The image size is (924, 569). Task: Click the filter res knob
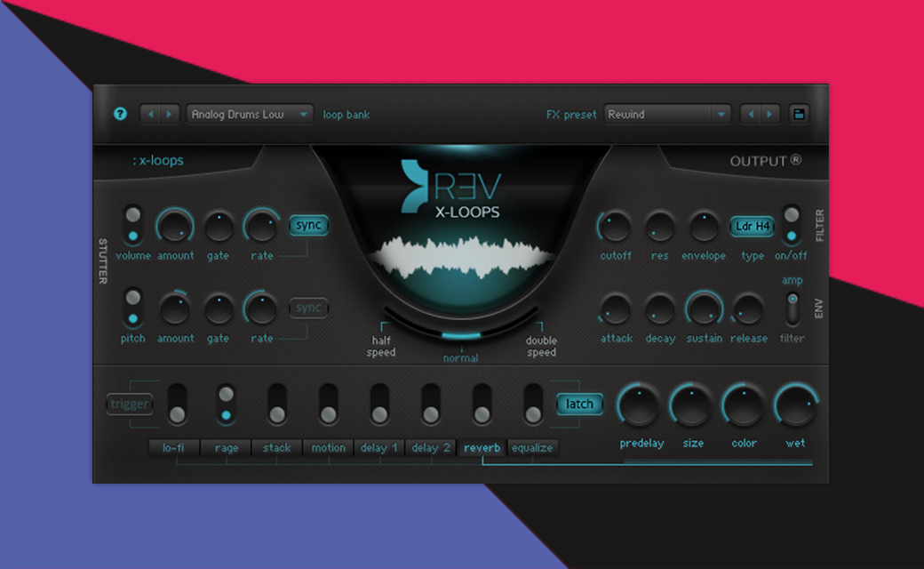click(659, 227)
